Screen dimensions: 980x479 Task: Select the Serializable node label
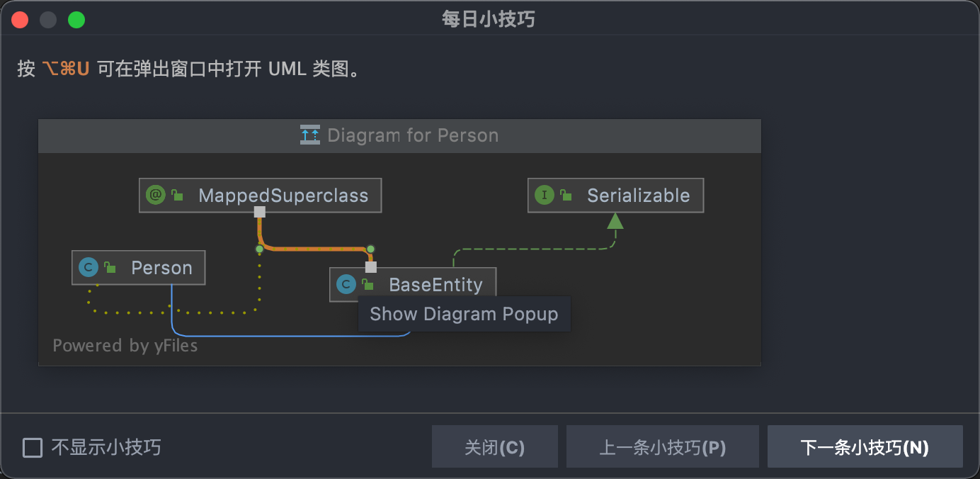click(638, 196)
